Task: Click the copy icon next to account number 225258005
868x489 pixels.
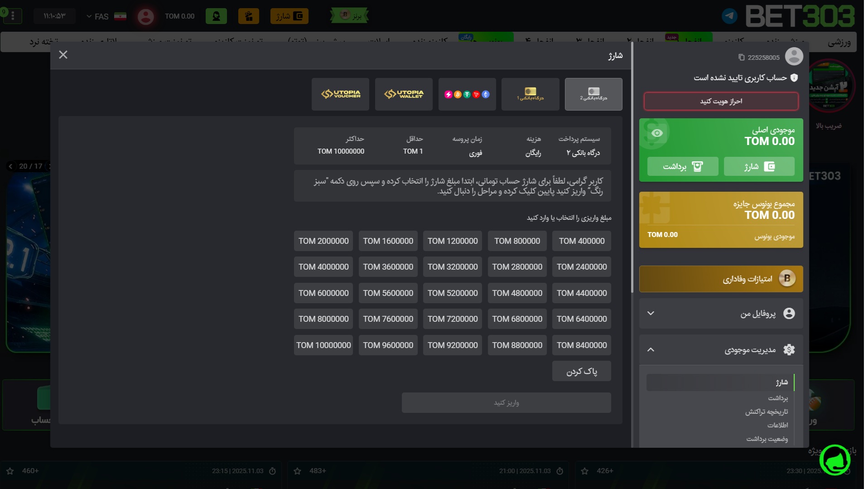Action: point(741,57)
